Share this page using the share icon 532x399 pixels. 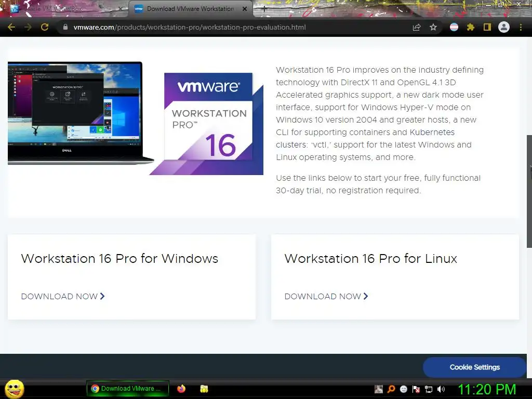coord(417,27)
